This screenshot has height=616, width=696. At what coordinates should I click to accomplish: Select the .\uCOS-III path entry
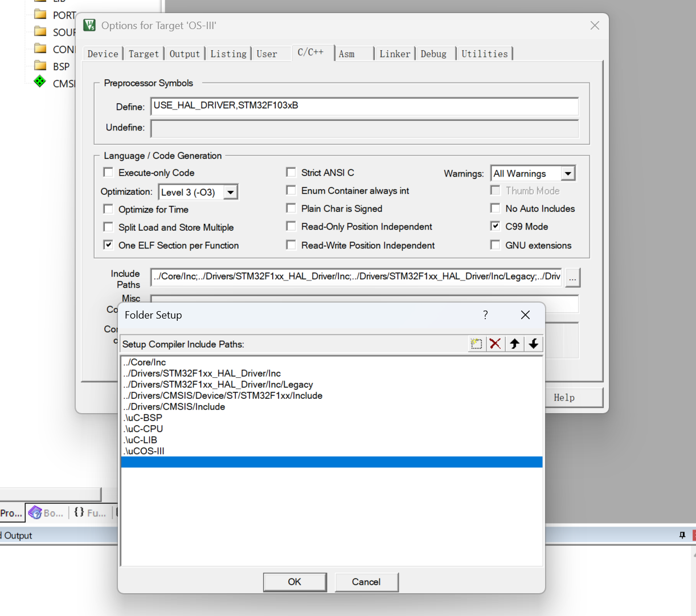(x=331, y=451)
